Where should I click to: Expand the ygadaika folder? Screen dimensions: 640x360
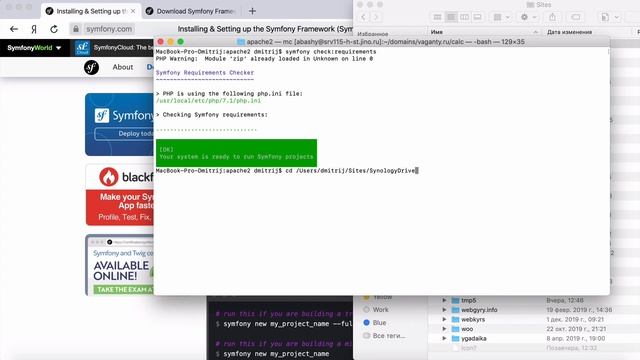click(x=444, y=338)
